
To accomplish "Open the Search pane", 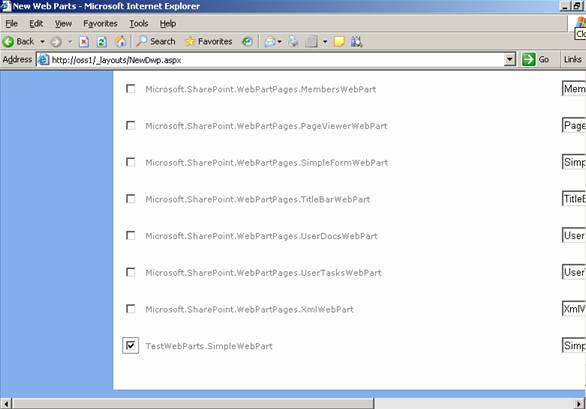I will pyautogui.click(x=156, y=41).
